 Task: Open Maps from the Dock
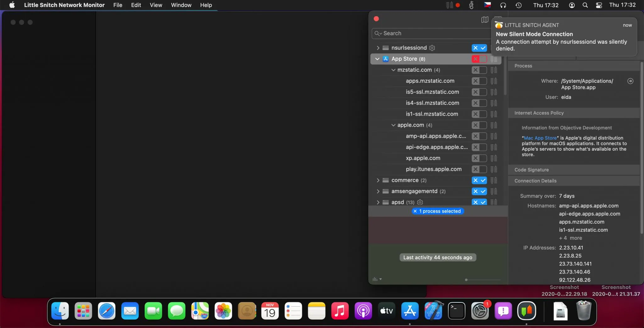pyautogui.click(x=200, y=311)
